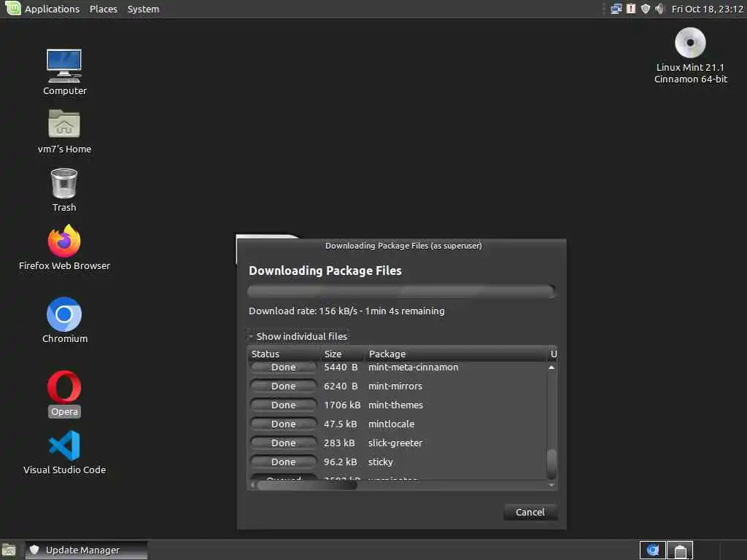Viewport: 747px width, 560px height.
Task: Click the scroll up arrow in file list
Action: (551, 367)
